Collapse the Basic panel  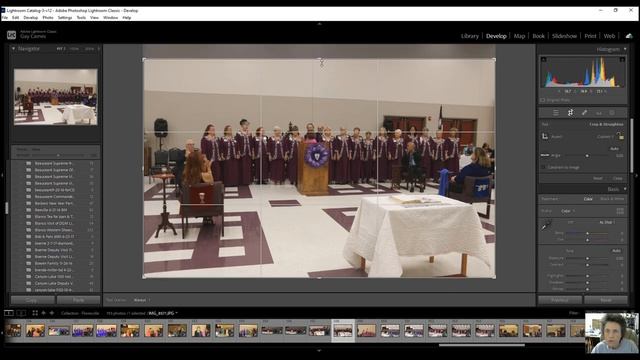coord(625,189)
